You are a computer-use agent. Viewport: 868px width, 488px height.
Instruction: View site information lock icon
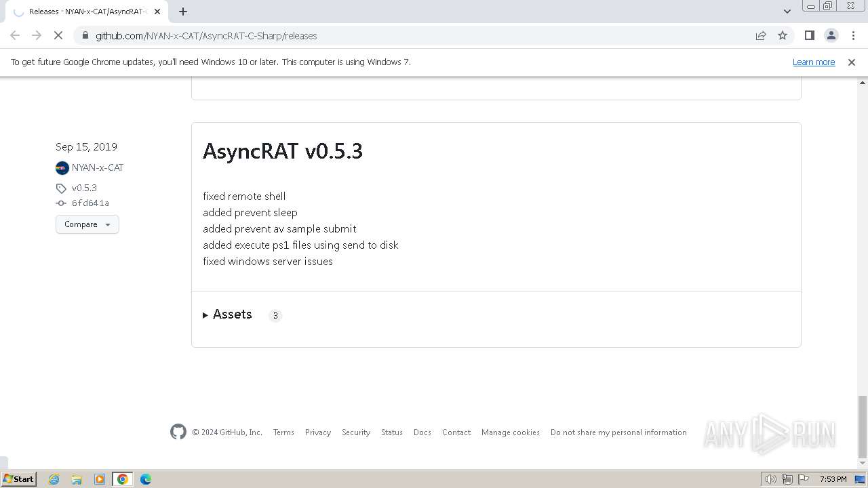pos(85,36)
